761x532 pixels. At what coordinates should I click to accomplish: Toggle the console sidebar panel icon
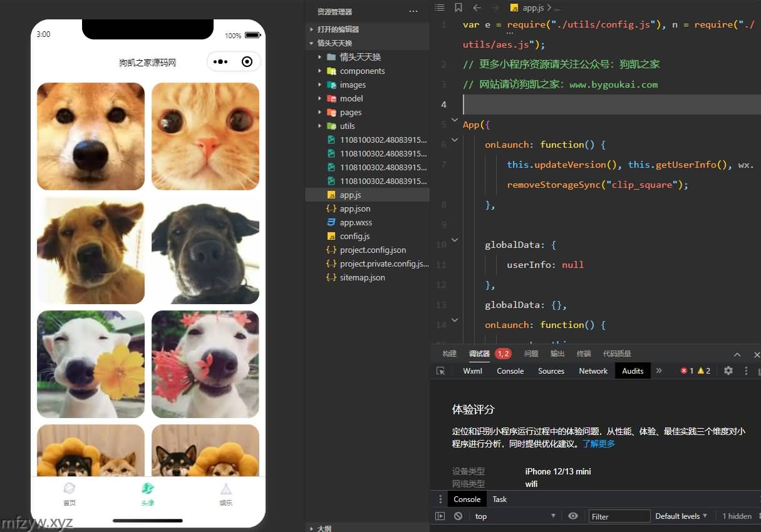(x=440, y=516)
